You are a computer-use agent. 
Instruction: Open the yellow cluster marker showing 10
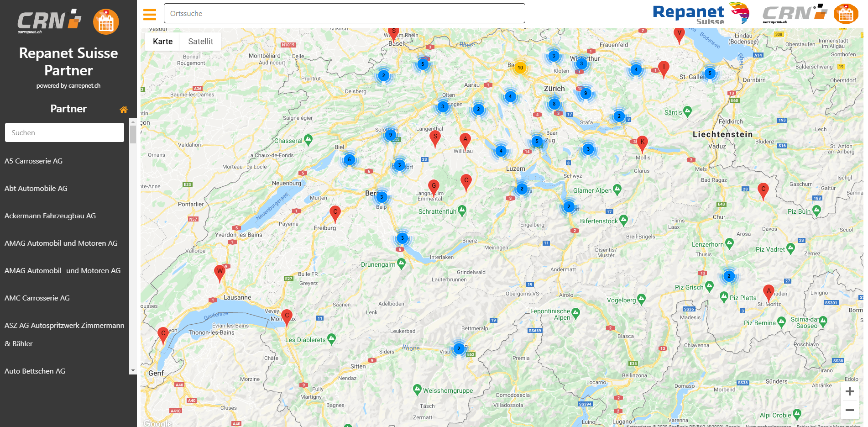(520, 68)
